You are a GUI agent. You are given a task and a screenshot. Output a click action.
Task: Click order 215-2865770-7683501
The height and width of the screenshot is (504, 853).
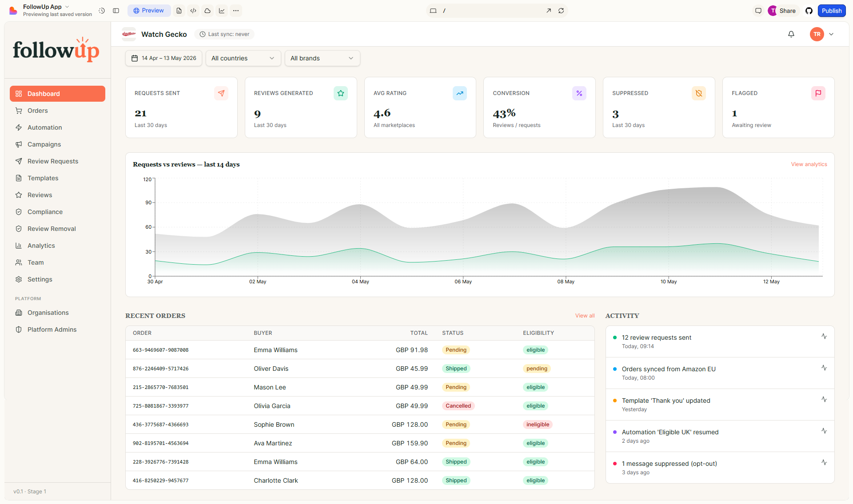click(x=160, y=387)
